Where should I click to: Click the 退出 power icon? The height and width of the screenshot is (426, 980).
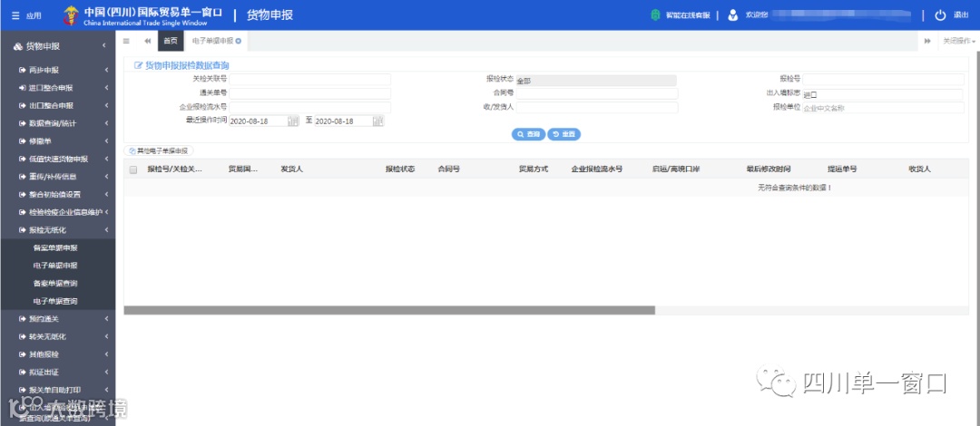[941, 15]
